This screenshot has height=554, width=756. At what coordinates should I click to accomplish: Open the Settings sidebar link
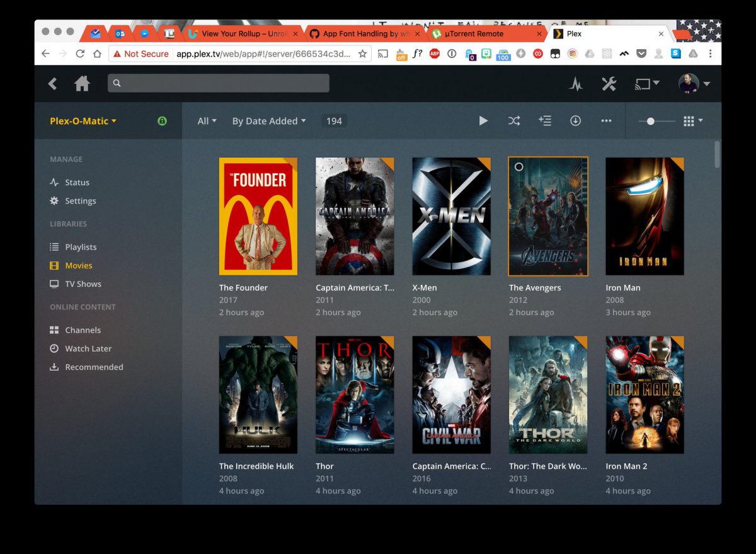[x=81, y=200]
